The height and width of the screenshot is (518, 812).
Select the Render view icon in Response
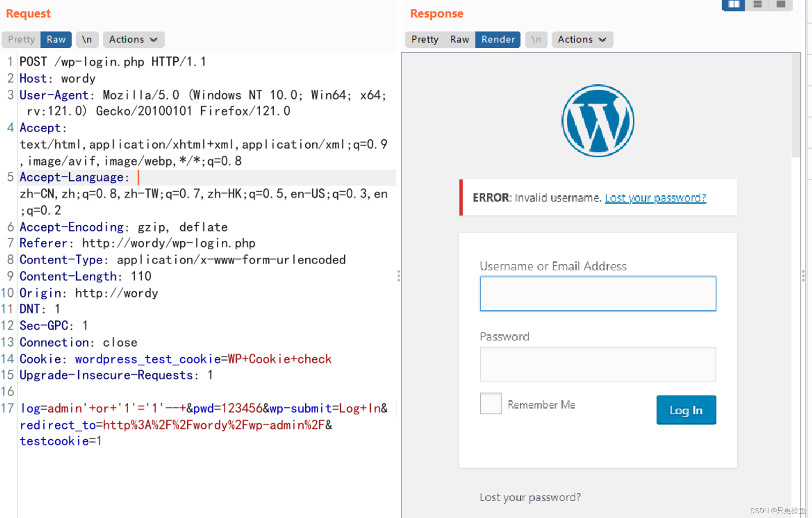click(496, 39)
